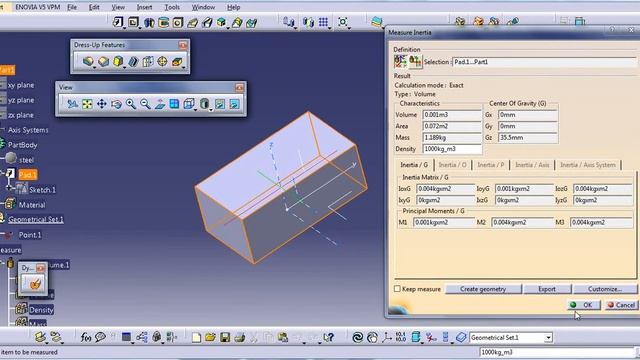Click the Mass value field 1.189kg
640x360 pixels.
point(452,138)
